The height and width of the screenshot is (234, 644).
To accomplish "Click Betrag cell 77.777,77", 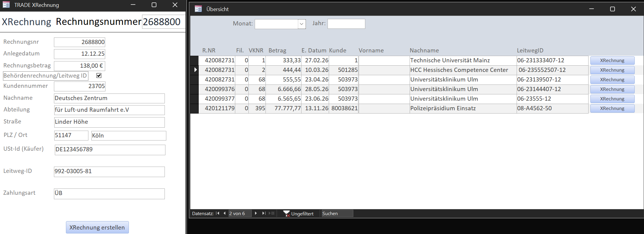I will 283,108.
